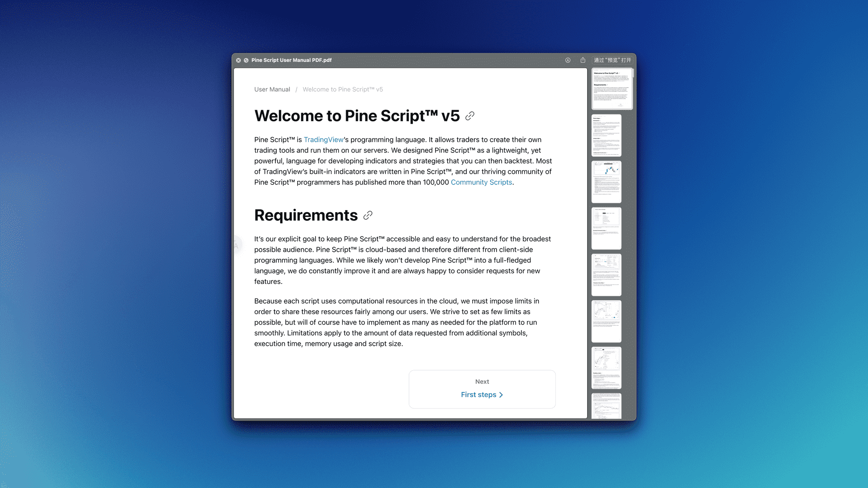868x488 pixels.
Task: Open PDF via '预览' button top right
Action: tap(612, 60)
